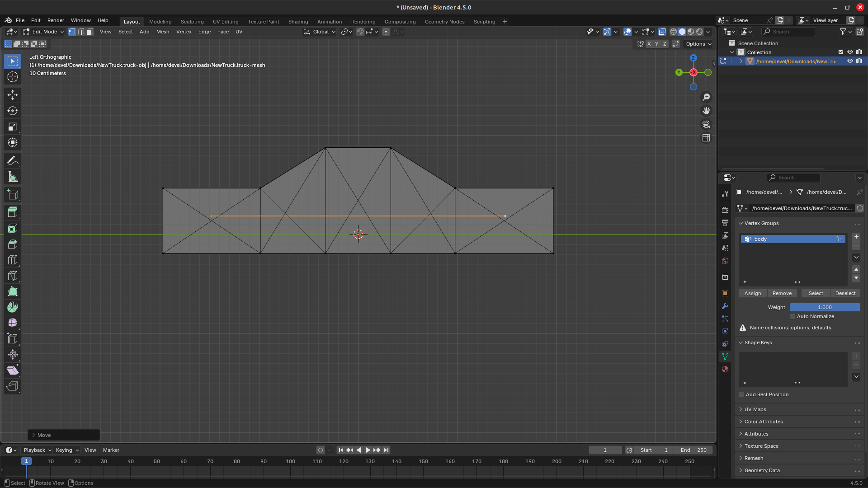
Task: Select the Shrink/Fatten tool
Action: (x=13, y=355)
